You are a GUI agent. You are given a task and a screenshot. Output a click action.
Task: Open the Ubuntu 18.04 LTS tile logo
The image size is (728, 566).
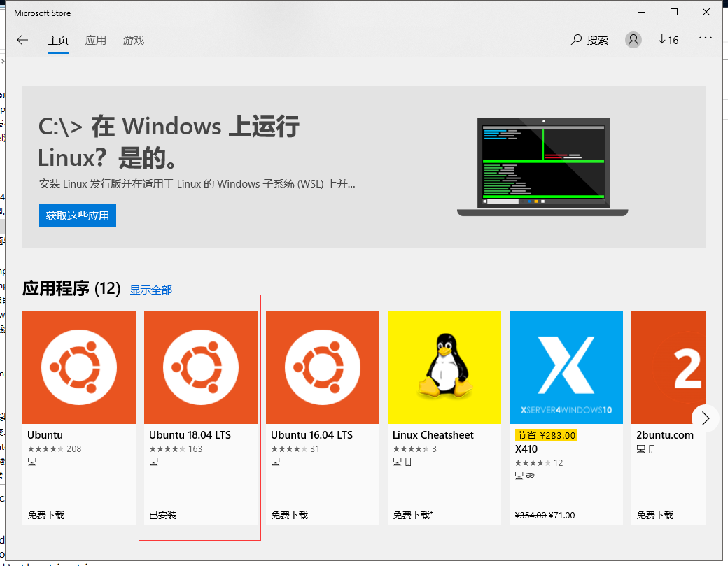tap(201, 367)
